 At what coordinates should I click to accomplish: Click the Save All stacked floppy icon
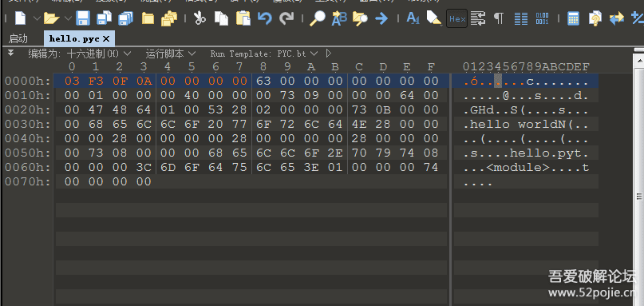tap(125, 18)
